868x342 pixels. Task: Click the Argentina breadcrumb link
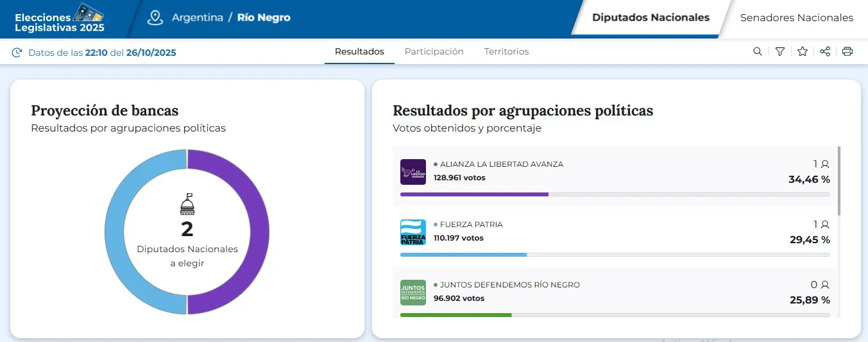(x=197, y=18)
